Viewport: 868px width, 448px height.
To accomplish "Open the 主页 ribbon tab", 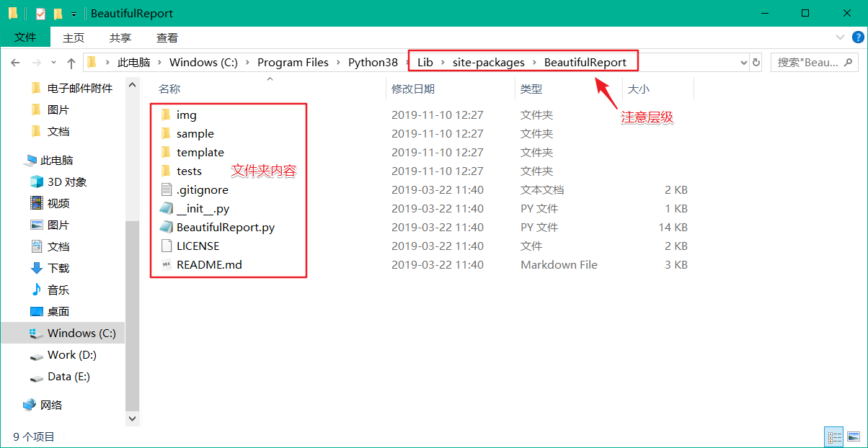I will (x=74, y=37).
